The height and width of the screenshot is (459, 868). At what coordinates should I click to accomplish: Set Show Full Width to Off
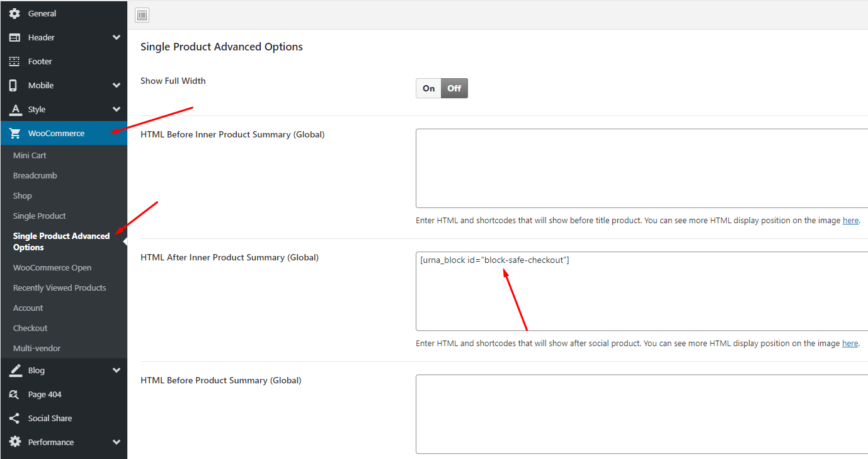[x=454, y=88]
